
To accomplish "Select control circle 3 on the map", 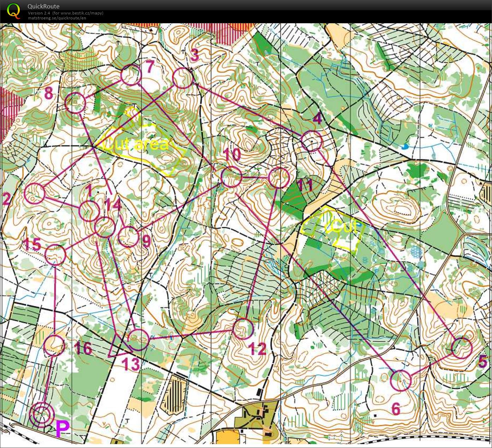I will (x=183, y=78).
